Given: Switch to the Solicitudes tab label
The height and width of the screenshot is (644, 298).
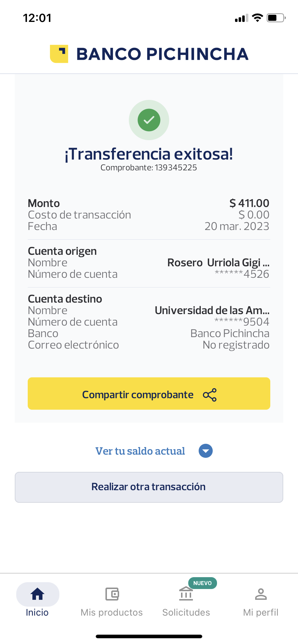Looking at the screenshot, I should coord(186,612).
